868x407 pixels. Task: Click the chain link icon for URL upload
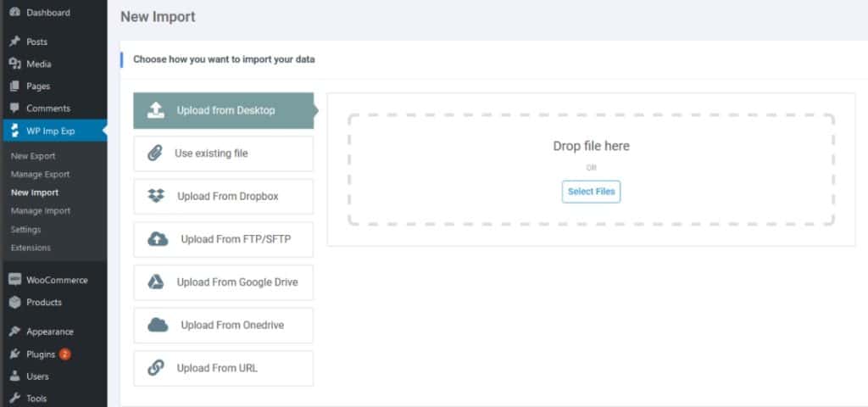coord(156,368)
